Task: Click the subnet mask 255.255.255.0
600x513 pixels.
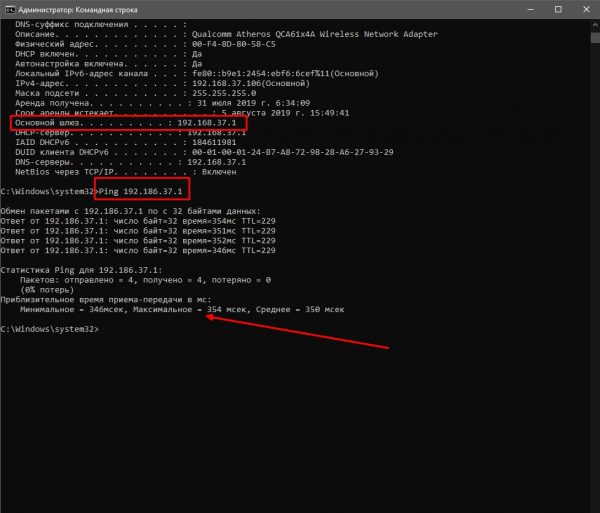Action: (224, 93)
